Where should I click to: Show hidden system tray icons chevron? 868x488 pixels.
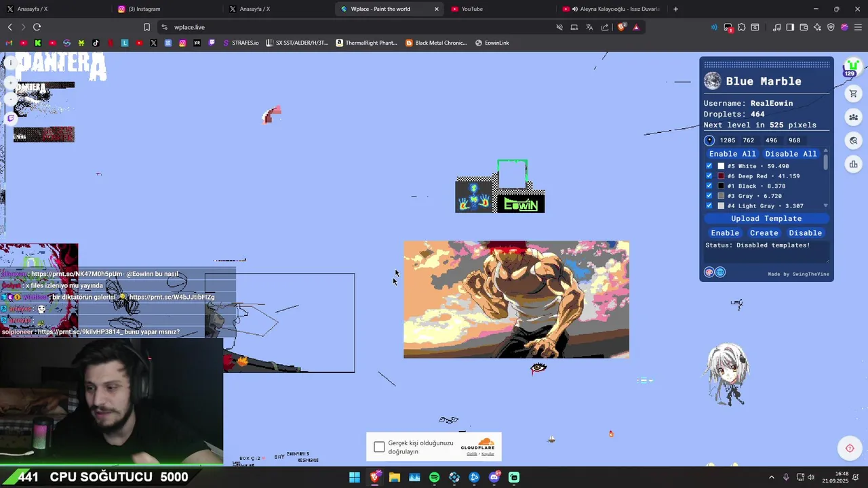pos(771,477)
